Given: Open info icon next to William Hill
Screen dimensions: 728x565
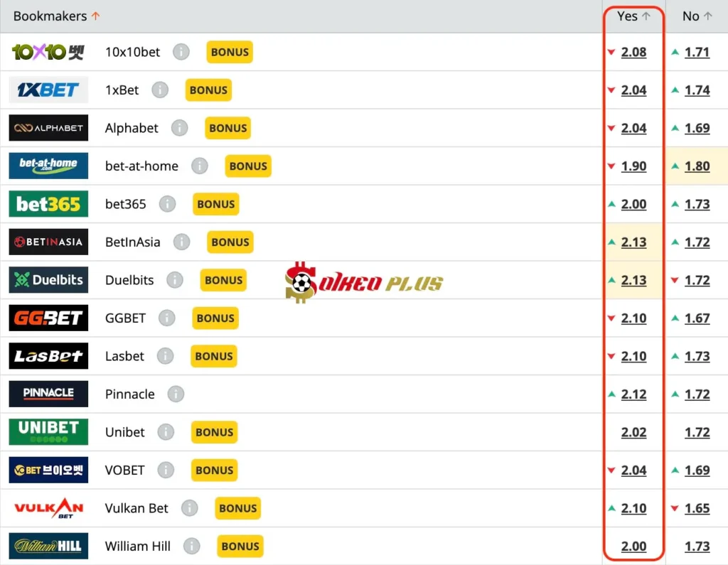Looking at the screenshot, I should (191, 546).
